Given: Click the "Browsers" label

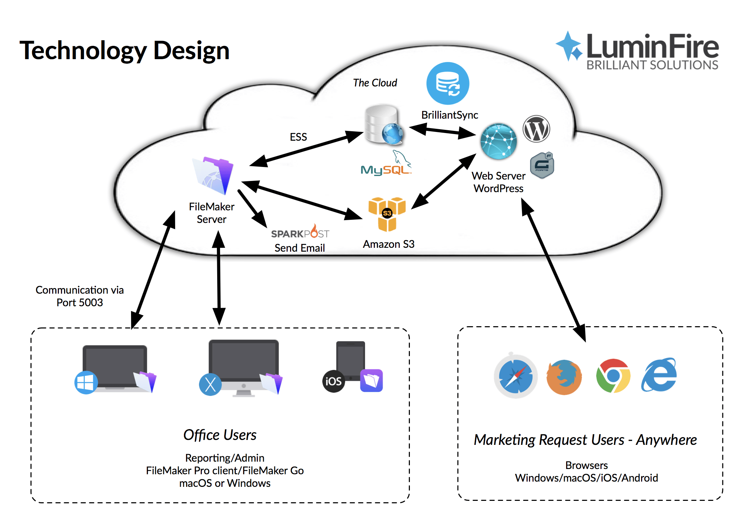Looking at the screenshot, I should (x=586, y=465).
